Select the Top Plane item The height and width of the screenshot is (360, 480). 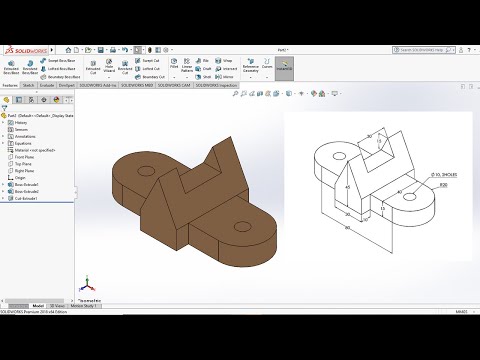coord(20,164)
